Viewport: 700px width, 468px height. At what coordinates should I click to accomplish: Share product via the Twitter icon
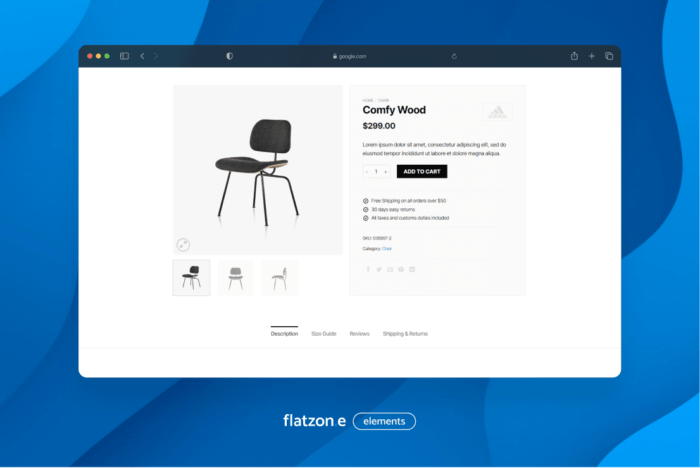pos(378,269)
